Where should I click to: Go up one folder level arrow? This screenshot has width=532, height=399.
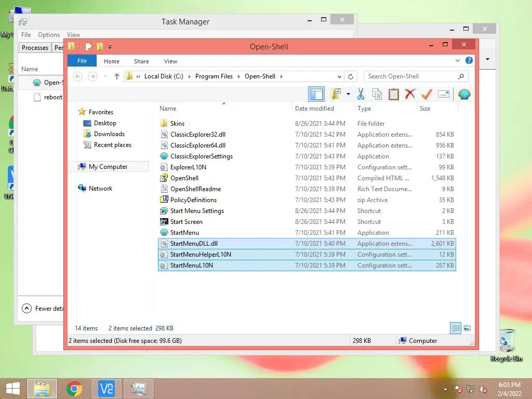(116, 77)
